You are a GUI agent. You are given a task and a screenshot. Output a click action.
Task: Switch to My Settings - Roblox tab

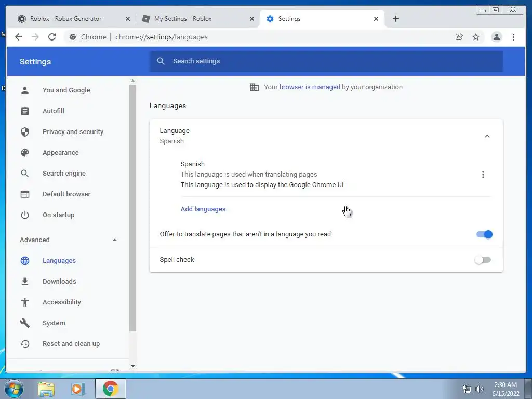[x=182, y=19]
